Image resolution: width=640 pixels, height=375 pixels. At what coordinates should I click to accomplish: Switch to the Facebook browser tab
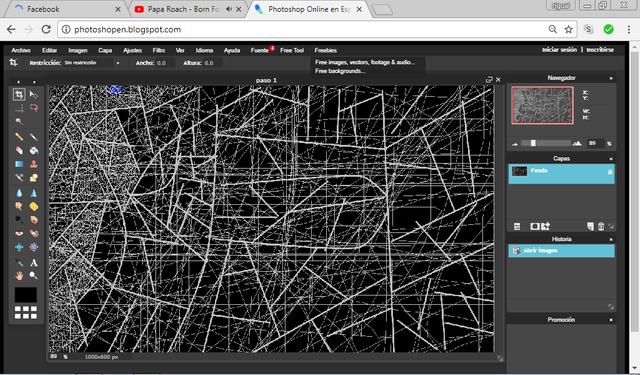67,9
